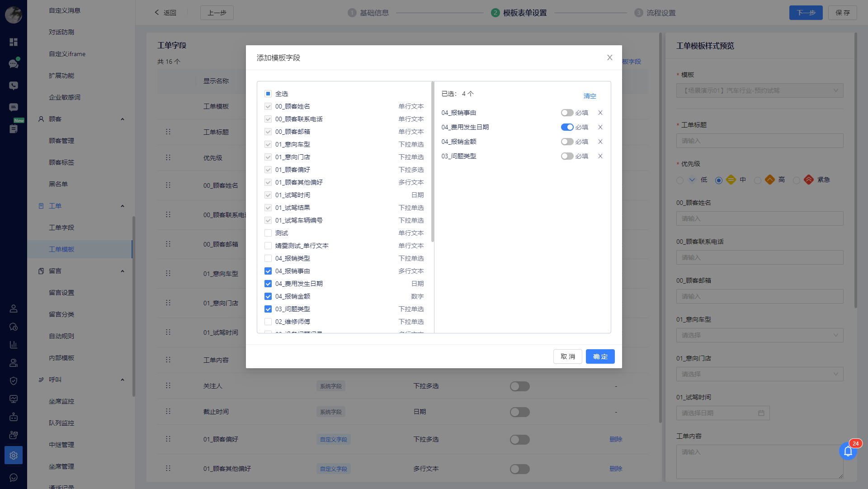Open the ticket icon marked New

click(14, 129)
